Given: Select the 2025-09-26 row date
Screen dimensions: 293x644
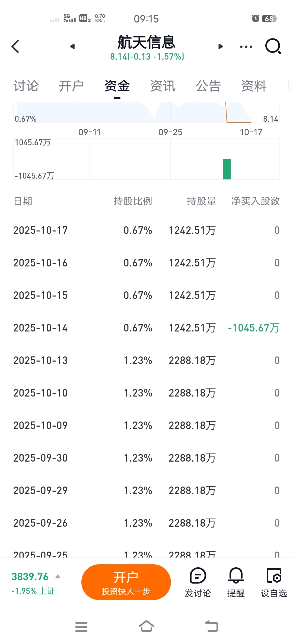Looking at the screenshot, I should [x=40, y=523].
